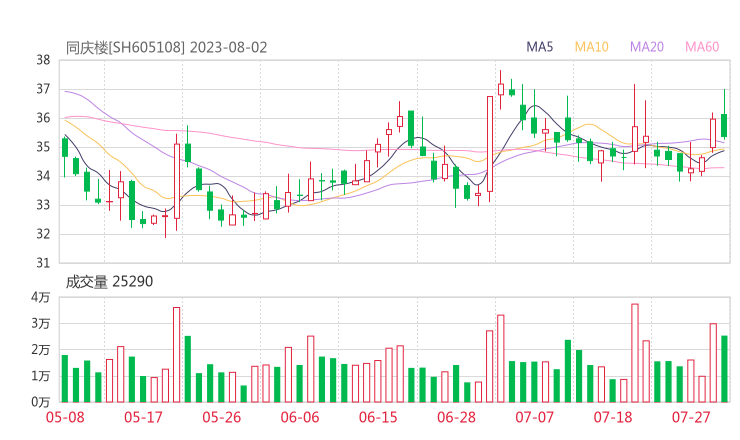Image resolution: width=740 pixels, height=440 pixels.
Task: Click the 成交量 25290 volume label
Action: pos(109,281)
